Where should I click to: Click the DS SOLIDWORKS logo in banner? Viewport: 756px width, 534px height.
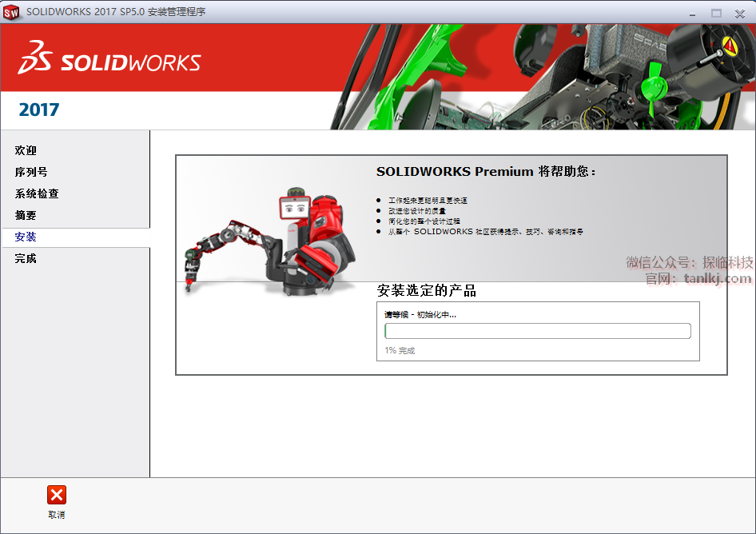point(109,58)
